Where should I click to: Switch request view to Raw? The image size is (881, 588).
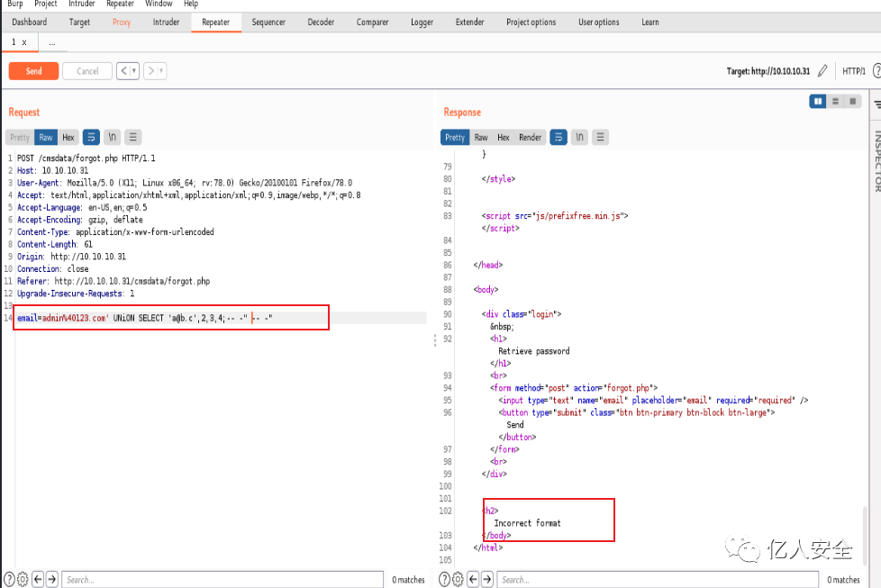pyautogui.click(x=46, y=138)
